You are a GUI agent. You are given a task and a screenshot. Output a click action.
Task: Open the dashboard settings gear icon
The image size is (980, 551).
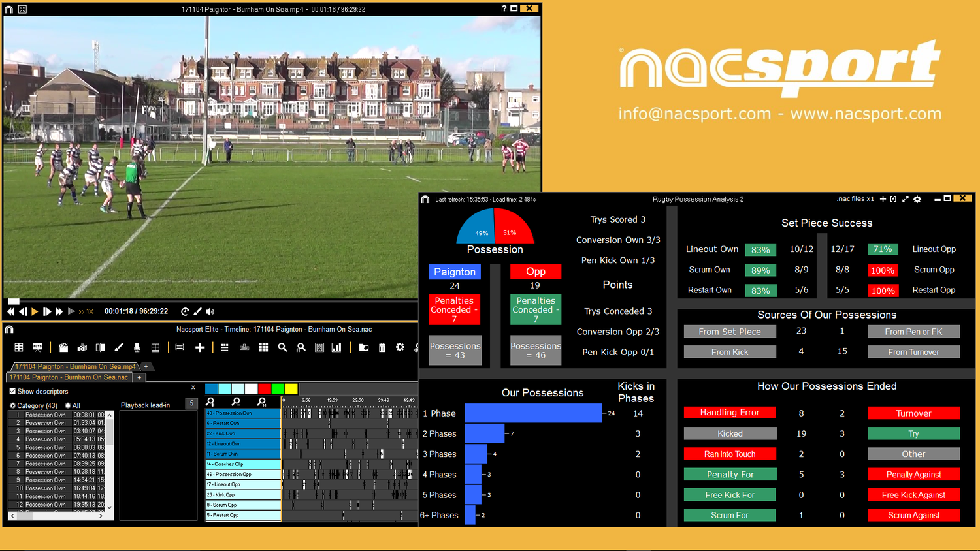[x=917, y=199]
